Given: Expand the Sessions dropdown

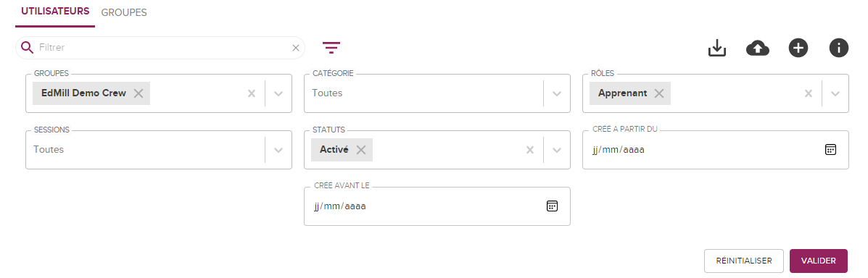Looking at the screenshot, I should pos(278,150).
